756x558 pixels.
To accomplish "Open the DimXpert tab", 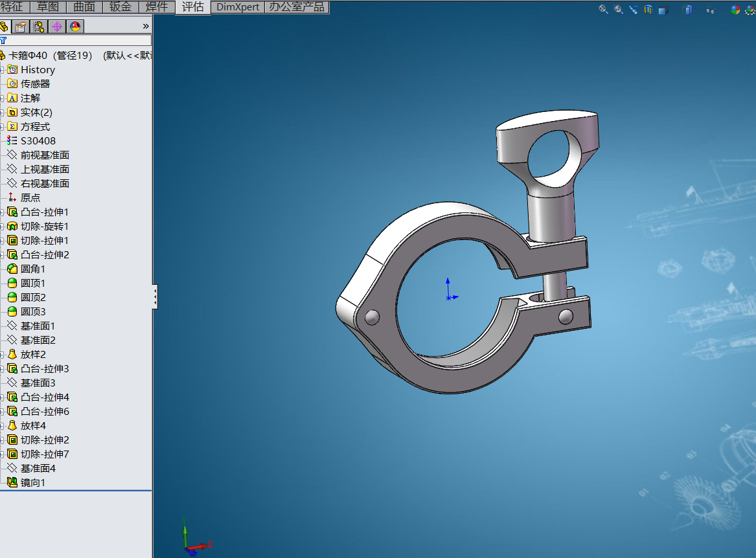I will click(x=238, y=7).
